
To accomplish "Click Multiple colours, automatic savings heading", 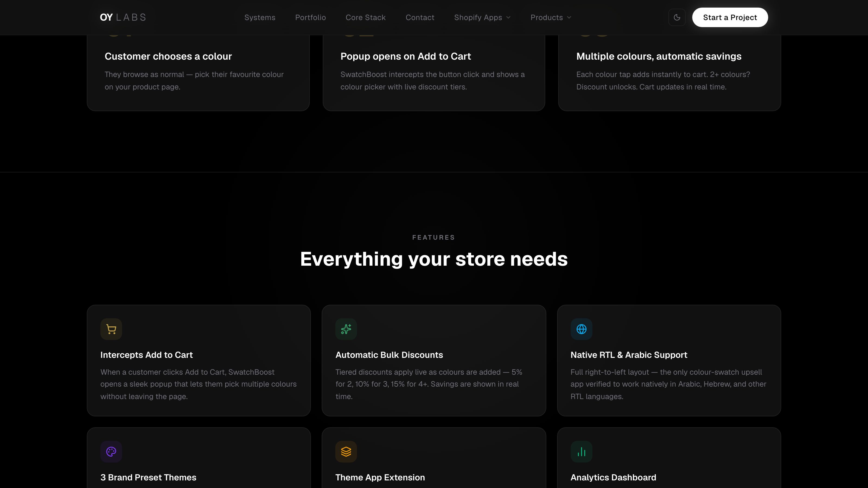I will click(x=659, y=56).
